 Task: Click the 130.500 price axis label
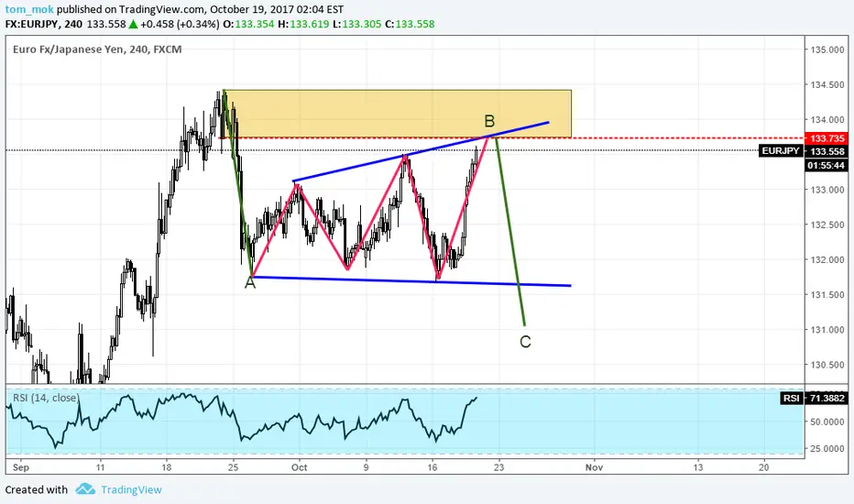click(x=827, y=365)
